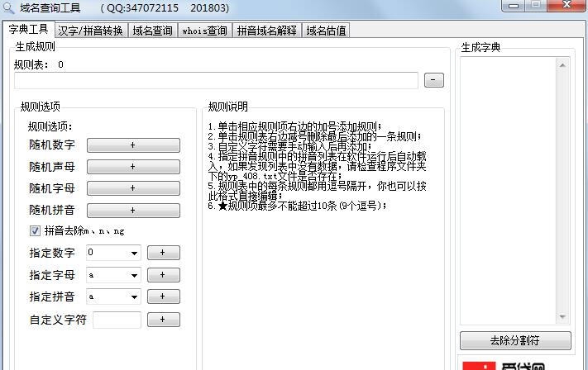Click the 生成字典 list down scroll arrow
This screenshot has height=370, width=588.
pos(562,317)
